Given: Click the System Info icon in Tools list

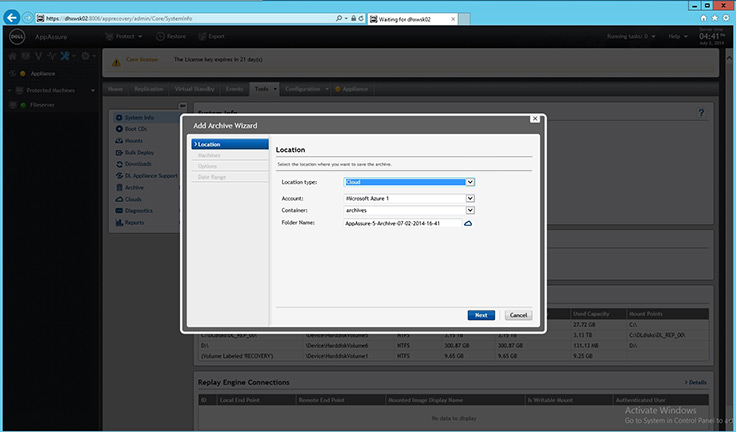Looking at the screenshot, I should point(119,117).
